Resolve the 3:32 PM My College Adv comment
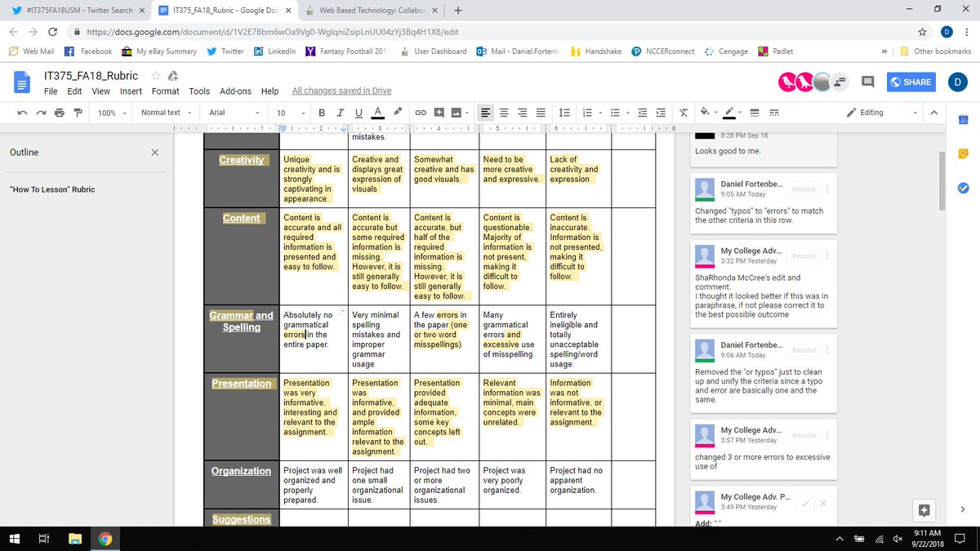980x551 pixels. tap(804, 256)
